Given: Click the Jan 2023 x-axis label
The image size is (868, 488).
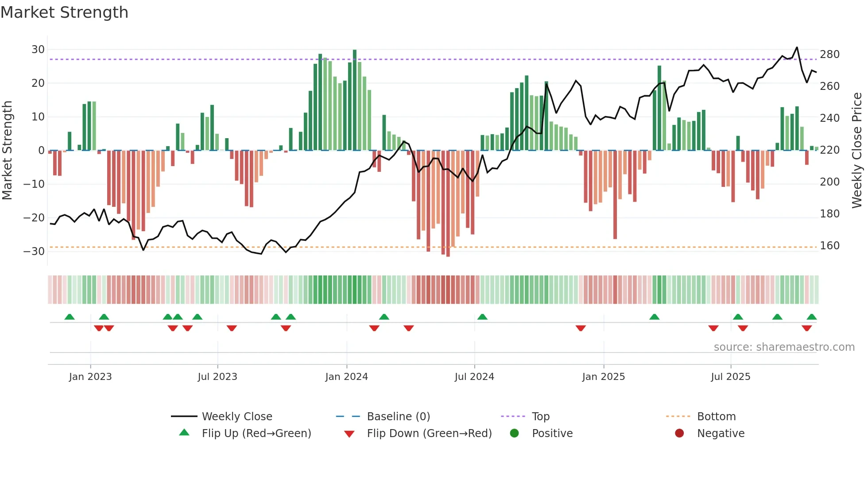Looking at the screenshot, I should [x=90, y=377].
